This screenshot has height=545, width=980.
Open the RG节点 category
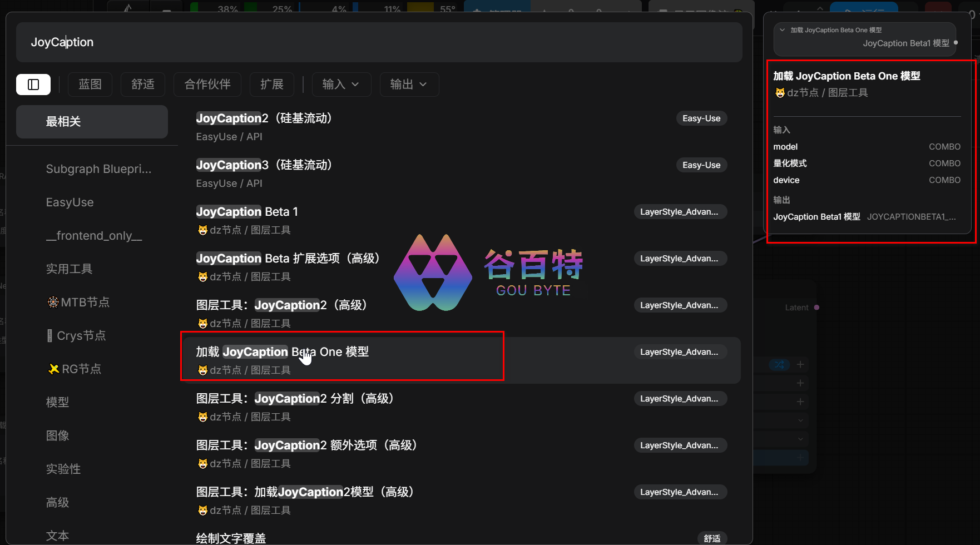[75, 369]
